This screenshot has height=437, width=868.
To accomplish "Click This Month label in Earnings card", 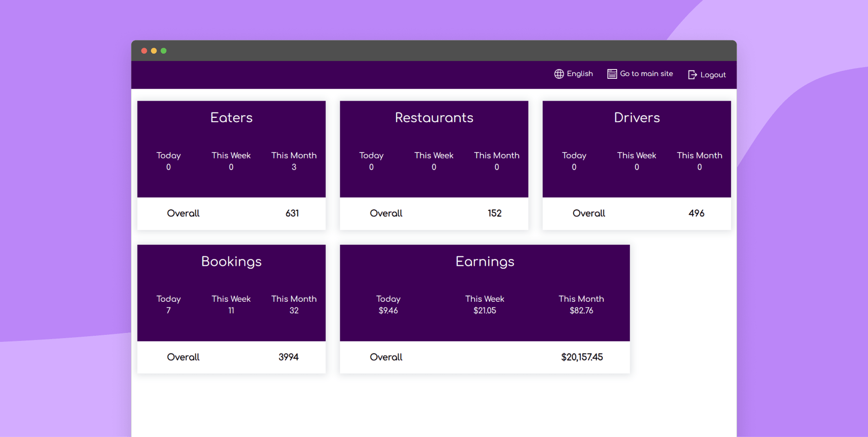I will point(581,298).
